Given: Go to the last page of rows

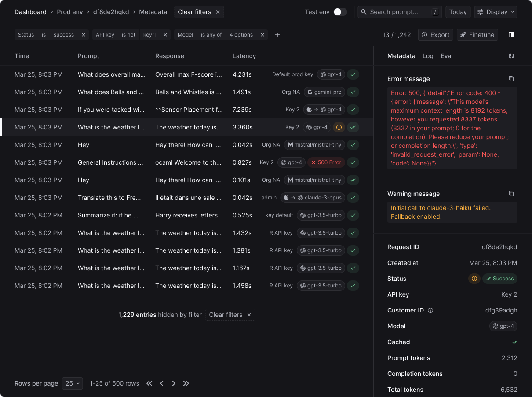Looking at the screenshot, I should click(186, 383).
